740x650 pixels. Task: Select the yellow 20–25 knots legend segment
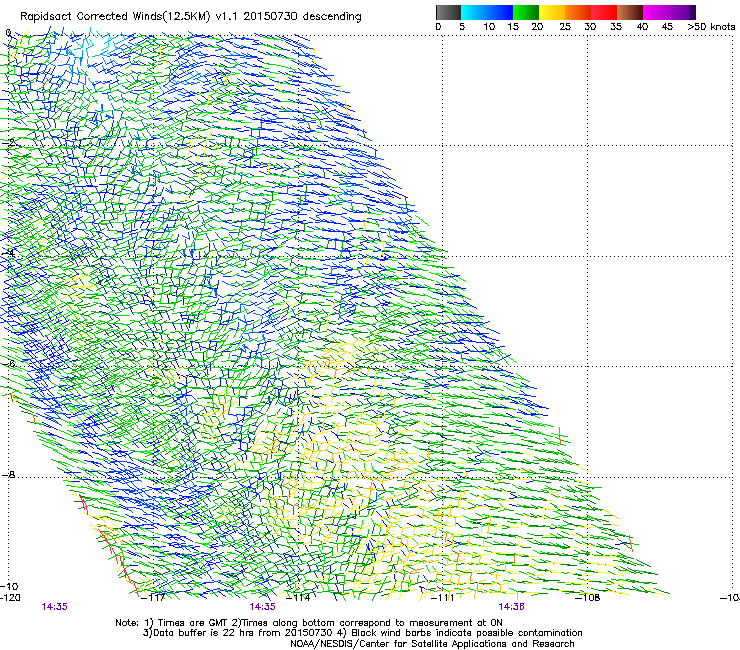552,12
